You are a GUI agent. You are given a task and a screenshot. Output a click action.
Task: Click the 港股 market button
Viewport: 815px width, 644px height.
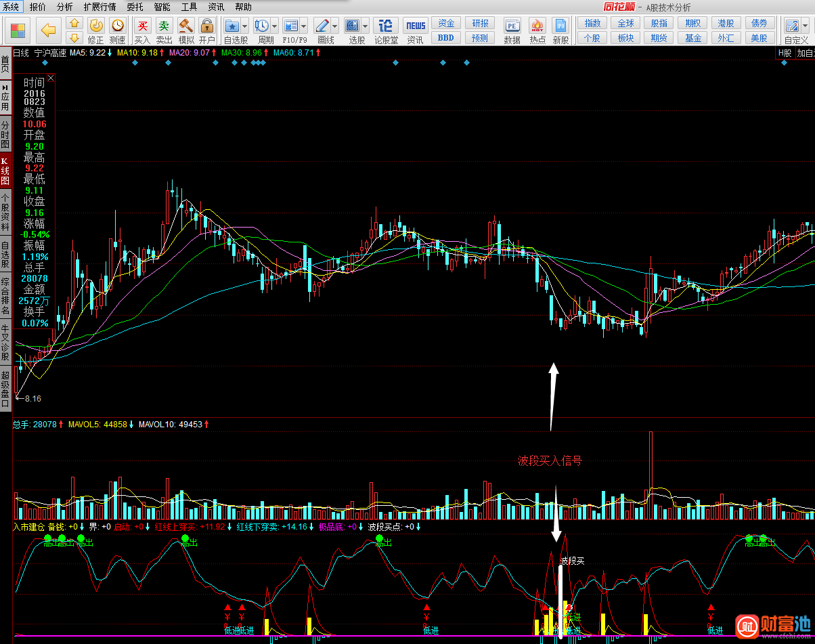tap(726, 23)
